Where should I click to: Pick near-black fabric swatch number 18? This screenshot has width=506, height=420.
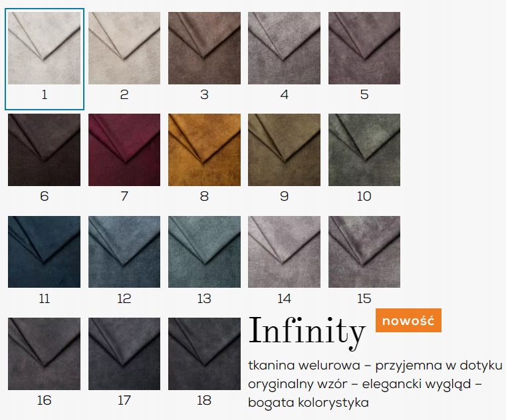pyautogui.click(x=204, y=354)
